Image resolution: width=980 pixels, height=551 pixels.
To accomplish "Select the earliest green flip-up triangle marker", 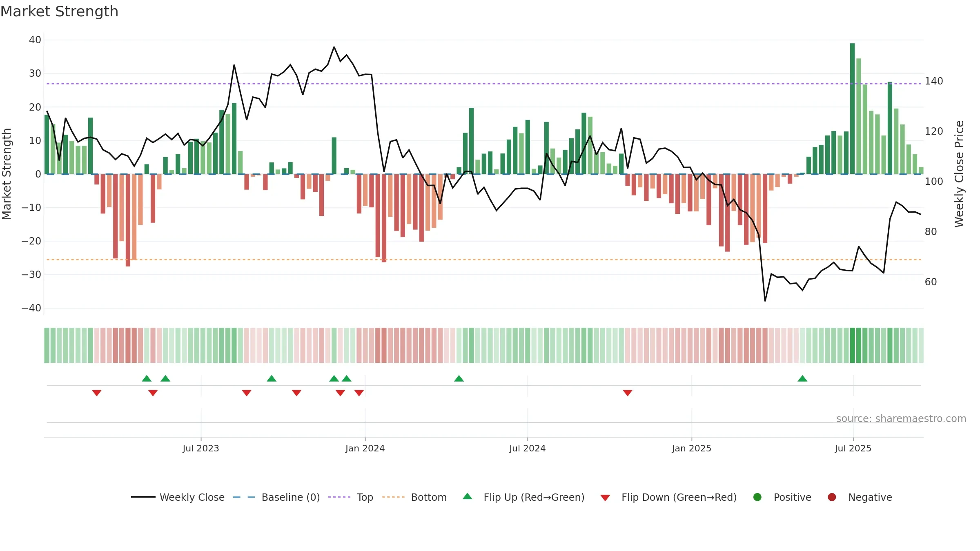I will coord(147,378).
